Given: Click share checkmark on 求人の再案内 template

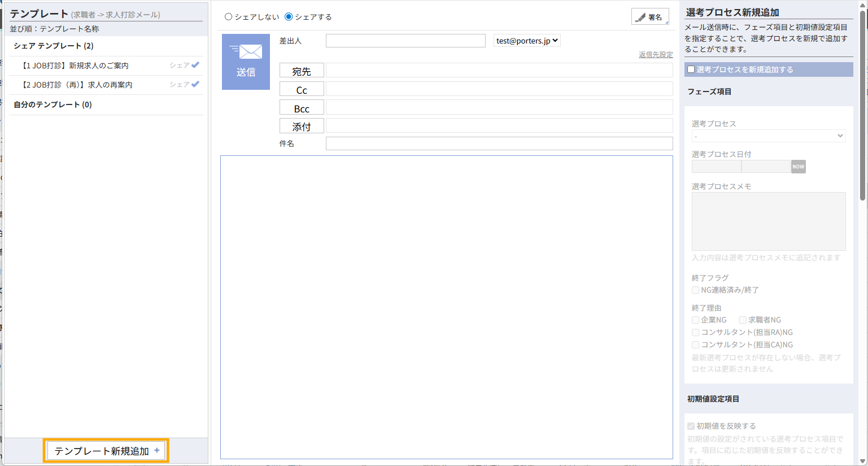Looking at the screenshot, I should [195, 84].
